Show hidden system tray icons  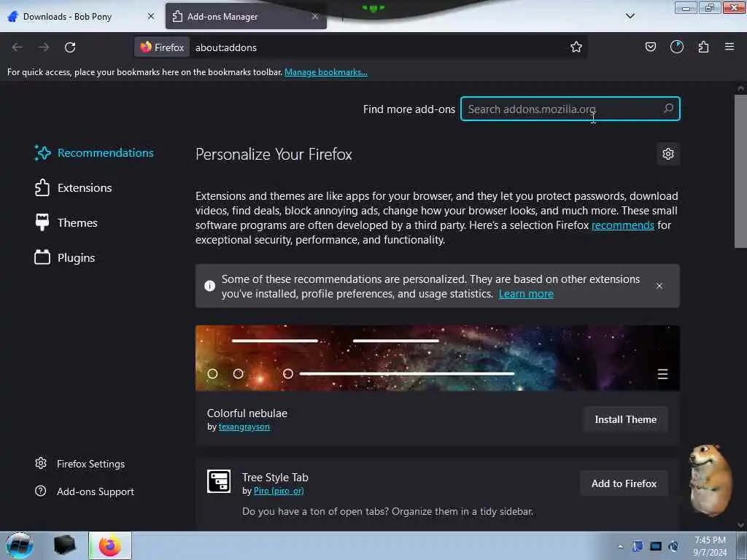620,546
